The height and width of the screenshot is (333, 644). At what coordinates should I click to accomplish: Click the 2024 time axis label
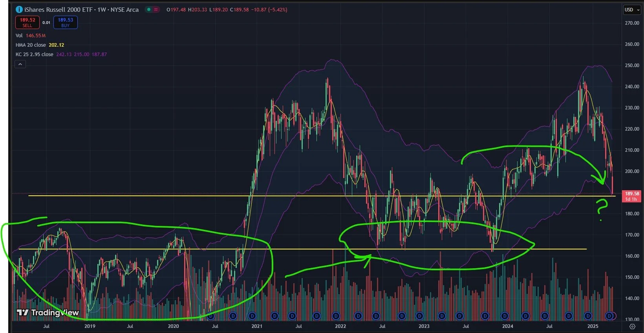click(508, 326)
